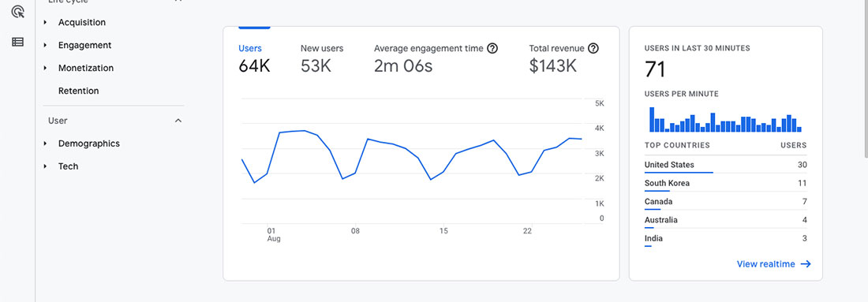Expand the Acquisition section arrow
Screen dimensions: 868x302
click(46, 23)
